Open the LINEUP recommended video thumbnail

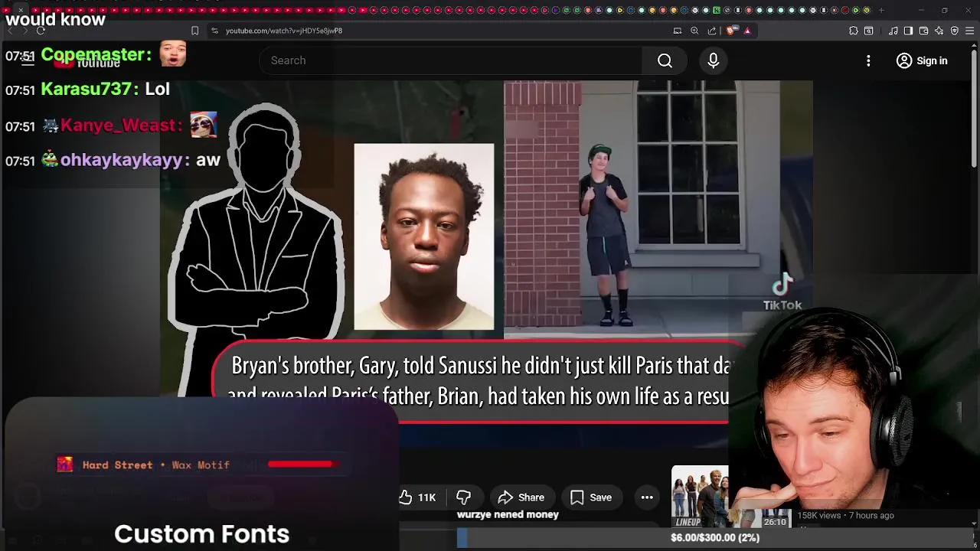tap(700, 496)
